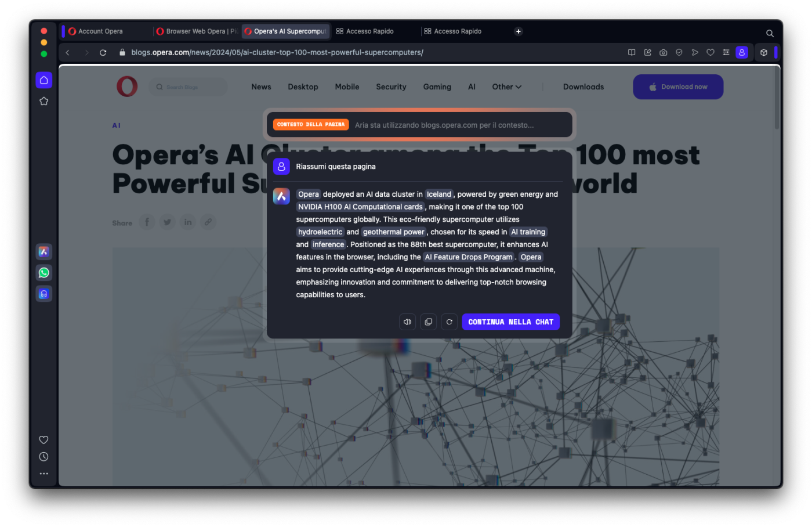The height and width of the screenshot is (527, 812).
Task: Regenerate the Aria summary response
Action: coord(449,322)
